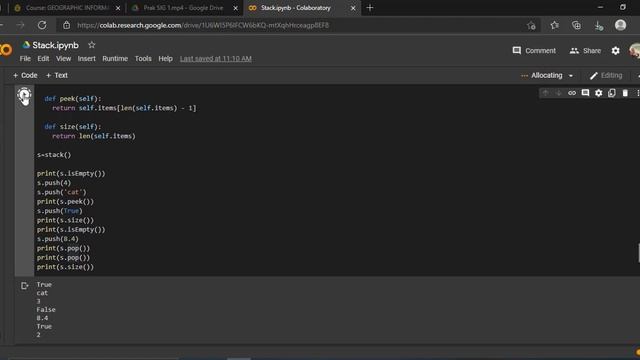Rename the Stack.ipynb title
Viewport: 640px width, 360px height.
click(x=56, y=45)
